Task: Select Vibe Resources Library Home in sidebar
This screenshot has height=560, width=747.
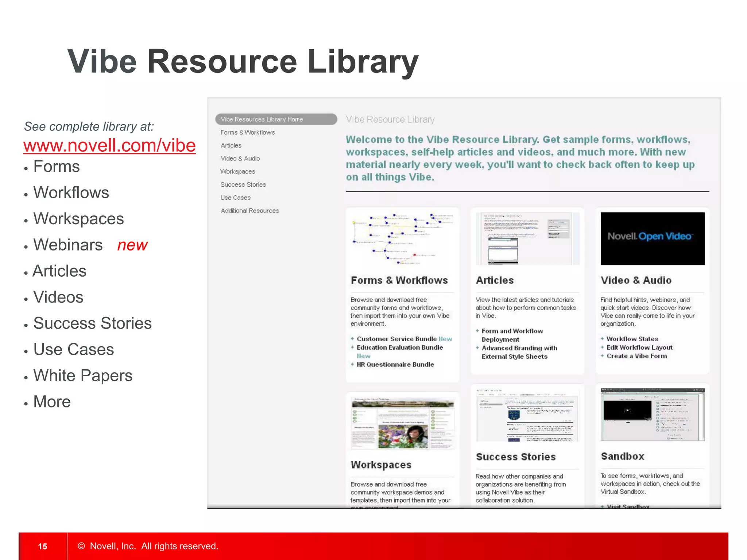Action: click(276, 119)
